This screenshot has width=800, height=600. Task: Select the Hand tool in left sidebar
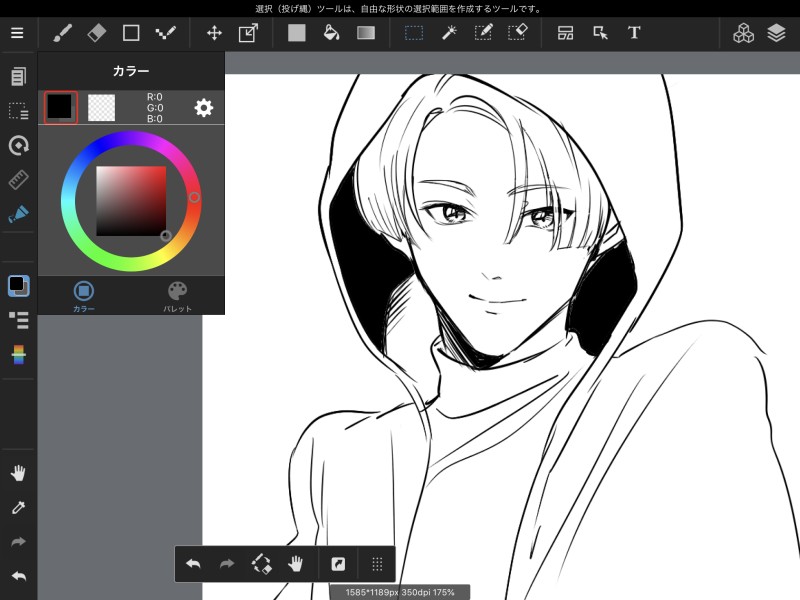[x=18, y=473]
